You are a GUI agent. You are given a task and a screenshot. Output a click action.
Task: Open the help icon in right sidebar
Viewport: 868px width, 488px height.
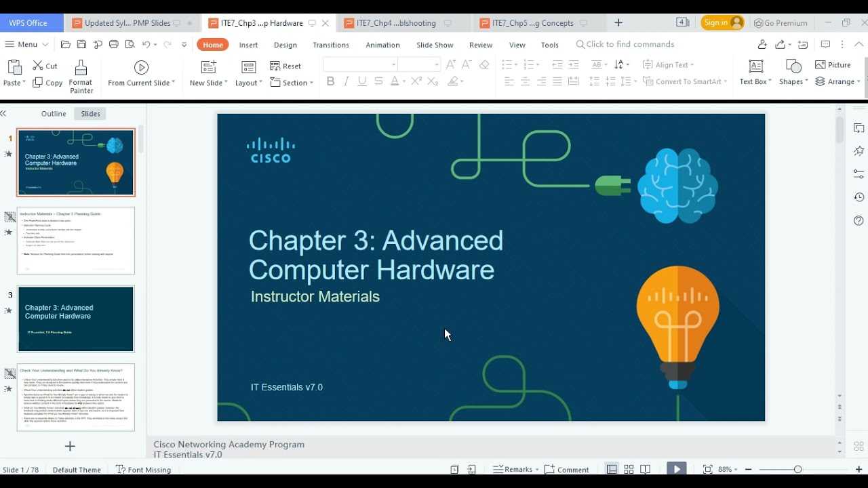tap(859, 220)
